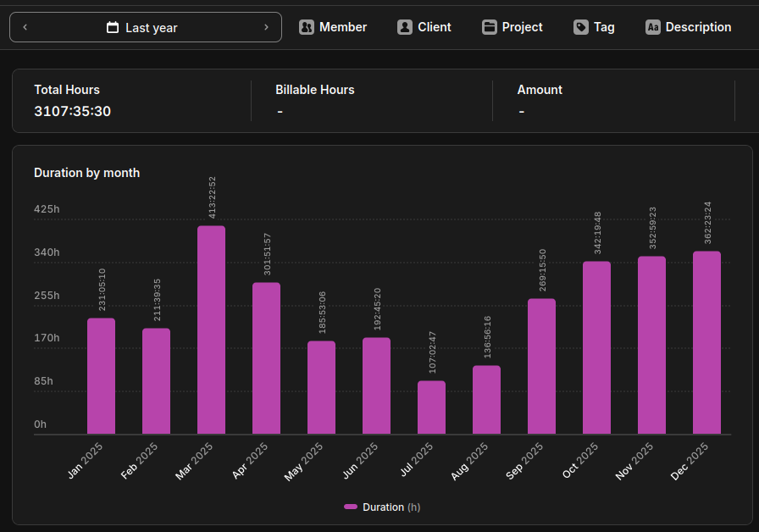This screenshot has width=759, height=532.
Task: Select the Mar 2025 bar
Action: [211, 330]
